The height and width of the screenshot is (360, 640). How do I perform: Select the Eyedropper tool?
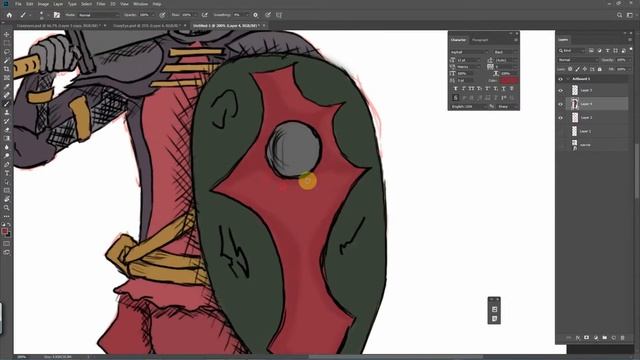point(7,86)
